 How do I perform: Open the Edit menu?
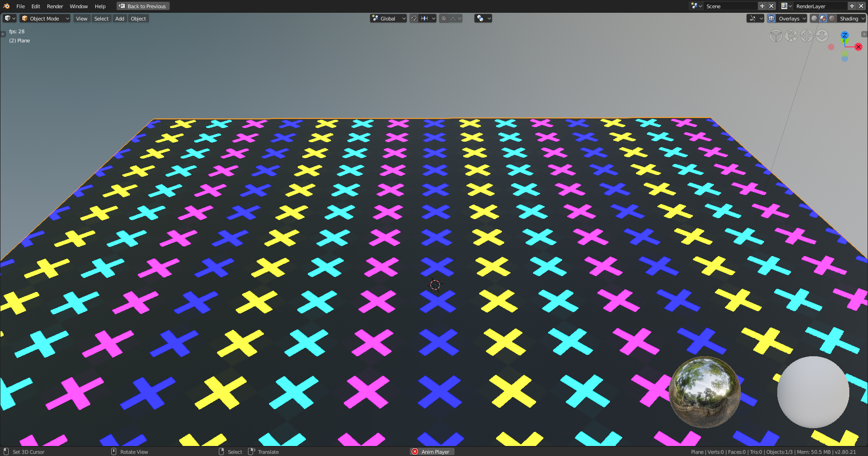(36, 6)
